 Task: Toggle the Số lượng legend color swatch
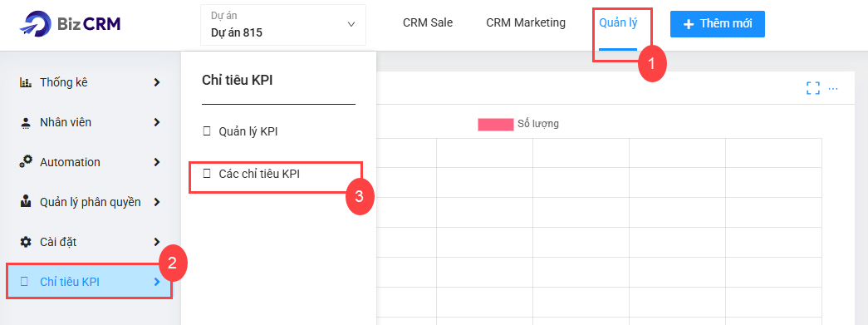pyautogui.click(x=495, y=124)
